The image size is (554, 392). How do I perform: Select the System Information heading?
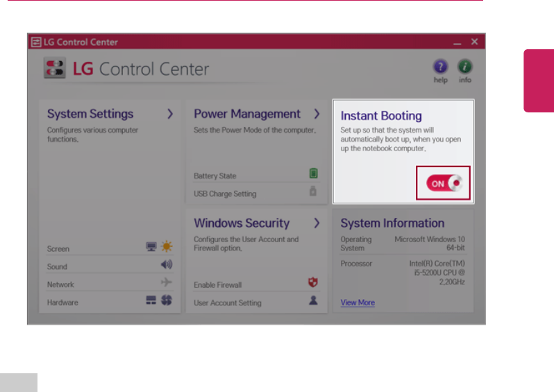pos(392,223)
